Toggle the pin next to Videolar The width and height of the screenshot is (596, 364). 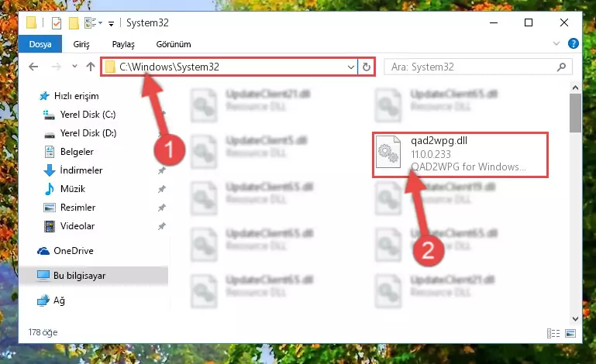coord(162,226)
